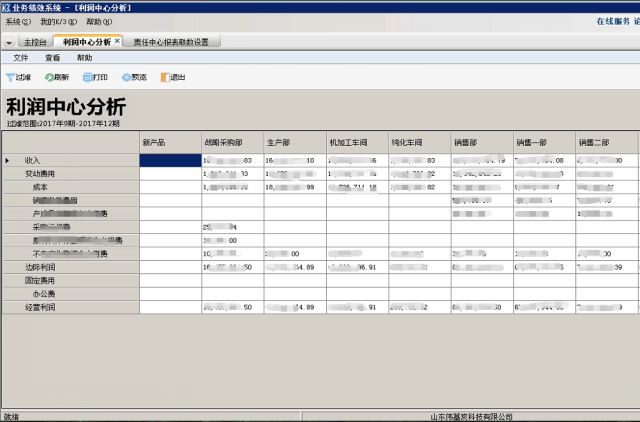Screen dimensions: 640x422
Task: Switch to the 主控台 tab
Action: pos(35,42)
